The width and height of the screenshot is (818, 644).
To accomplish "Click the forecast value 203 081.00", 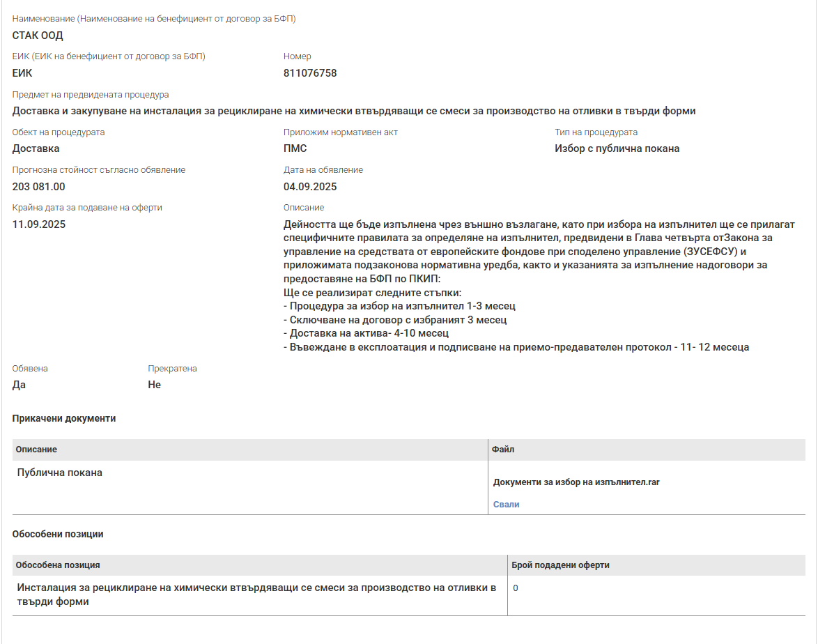I will (x=39, y=187).
